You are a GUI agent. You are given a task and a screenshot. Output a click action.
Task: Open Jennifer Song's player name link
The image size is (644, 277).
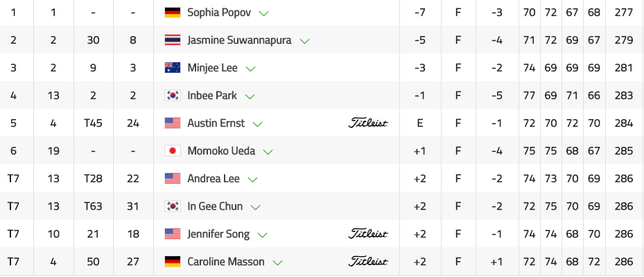pyautogui.click(x=218, y=234)
